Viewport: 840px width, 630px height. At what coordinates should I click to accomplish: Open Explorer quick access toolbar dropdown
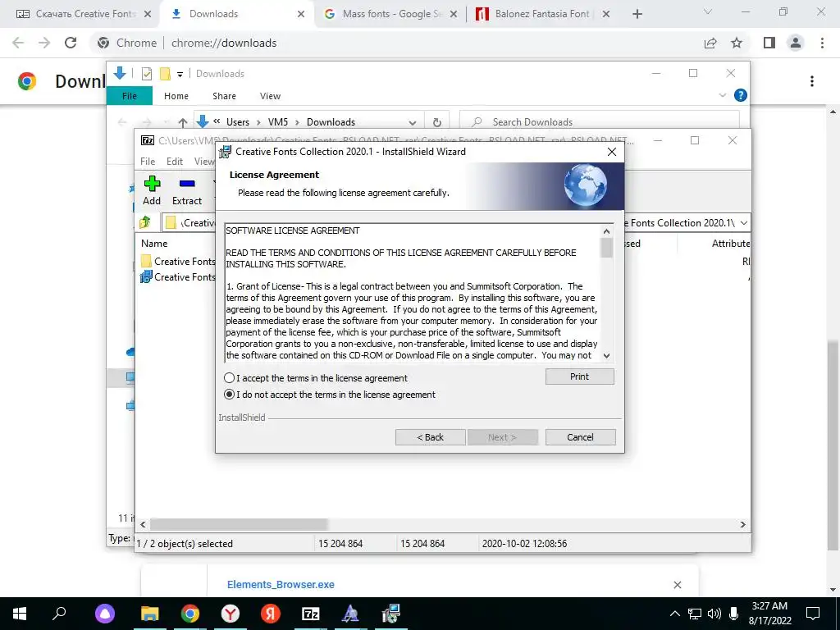180,75
